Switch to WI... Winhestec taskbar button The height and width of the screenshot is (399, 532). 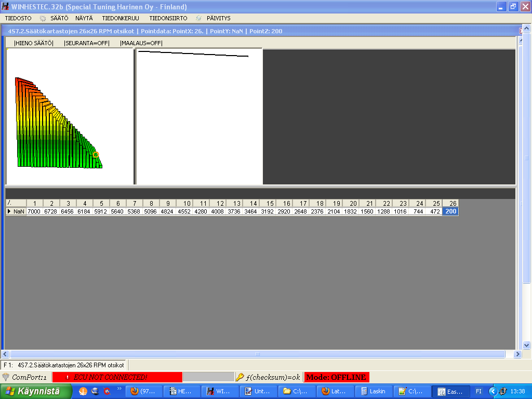(x=220, y=391)
